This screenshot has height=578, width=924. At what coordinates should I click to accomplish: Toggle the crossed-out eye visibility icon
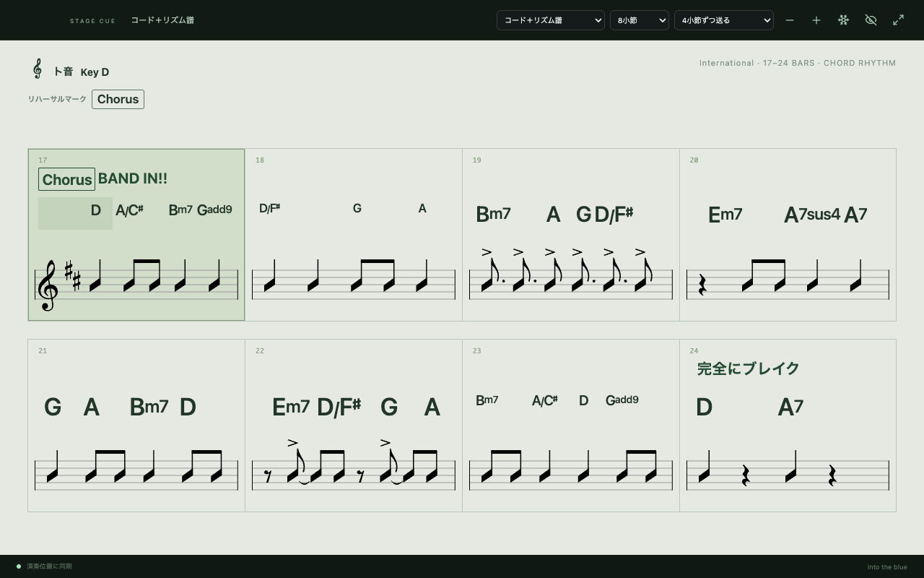871,20
